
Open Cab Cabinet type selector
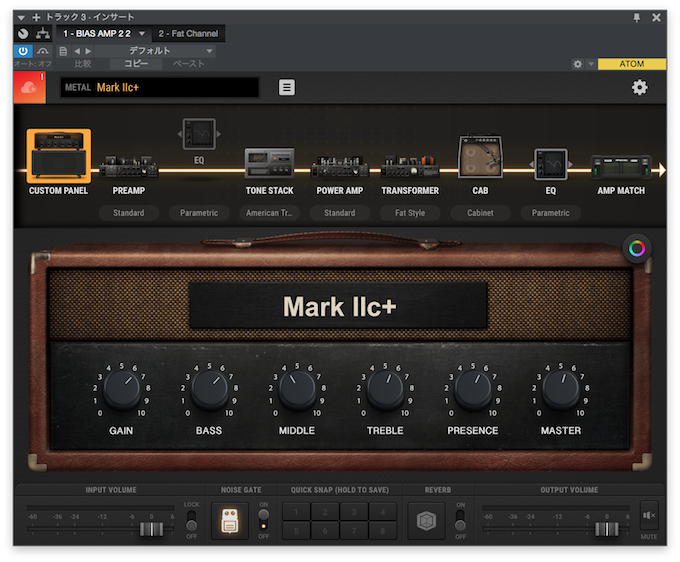481,213
